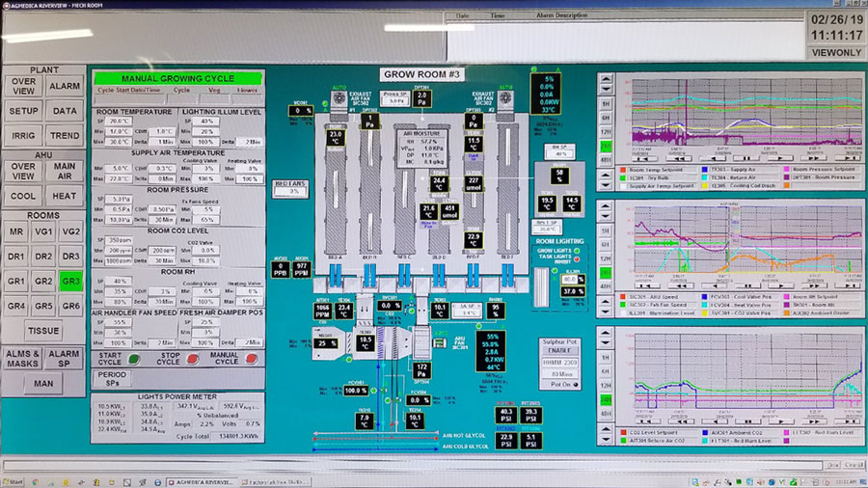Image resolution: width=868 pixels, height=488 pixels.
Task: Open the Tissue room
Action: tap(43, 331)
